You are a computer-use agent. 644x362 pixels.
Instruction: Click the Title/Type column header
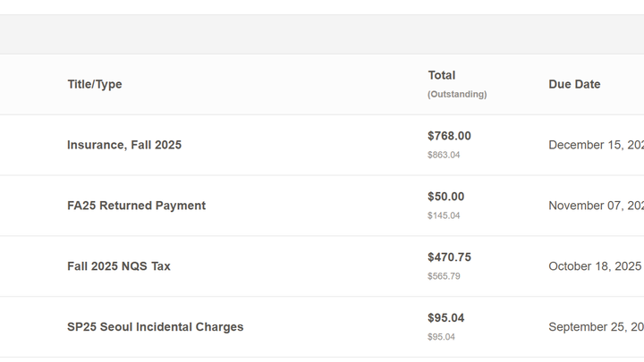point(95,84)
